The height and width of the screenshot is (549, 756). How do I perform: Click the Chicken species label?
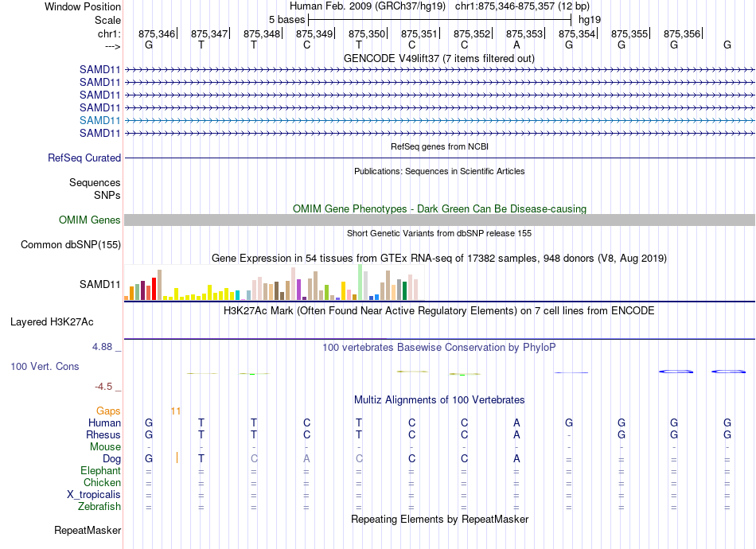[x=102, y=482]
